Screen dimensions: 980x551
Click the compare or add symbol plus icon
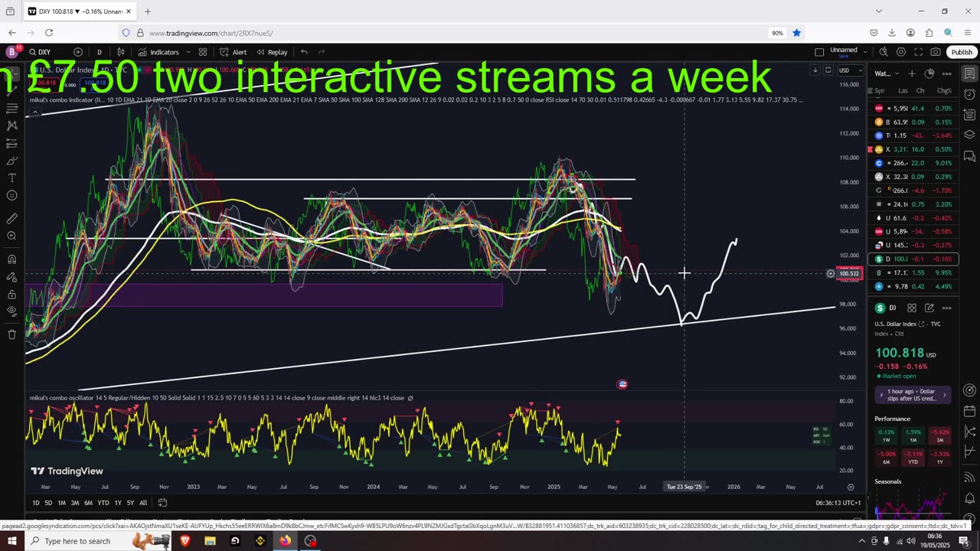78,52
